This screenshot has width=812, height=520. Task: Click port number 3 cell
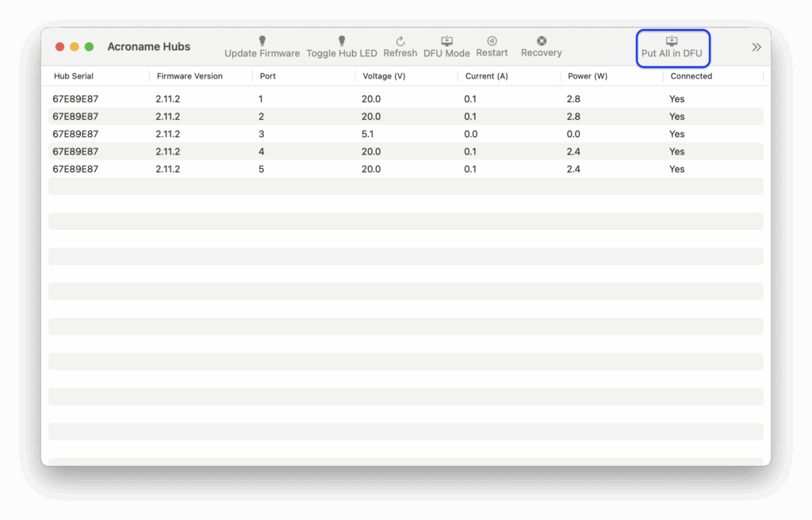tap(262, 134)
